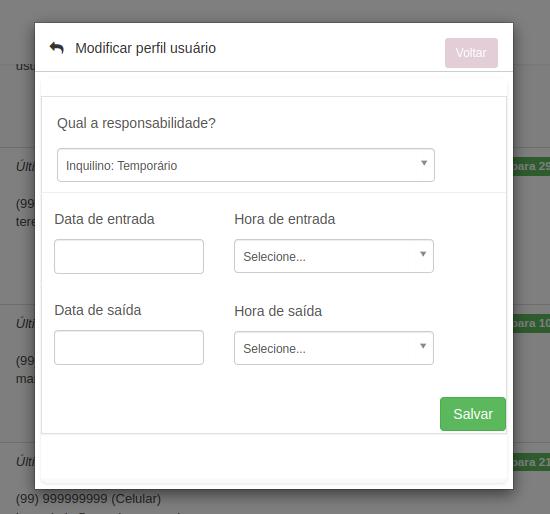Click the (99) 999999999 (Celular) text behind the modal
Viewport: 550px width, 514px height.
tap(88, 499)
